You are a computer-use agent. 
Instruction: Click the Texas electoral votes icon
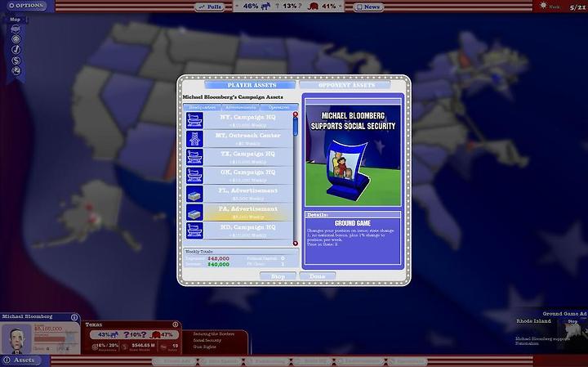click(x=163, y=347)
